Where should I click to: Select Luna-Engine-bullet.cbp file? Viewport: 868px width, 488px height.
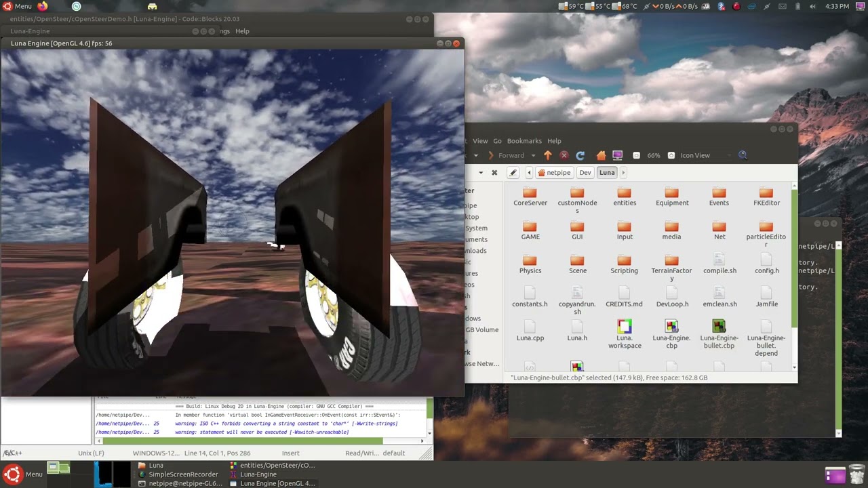click(x=719, y=335)
